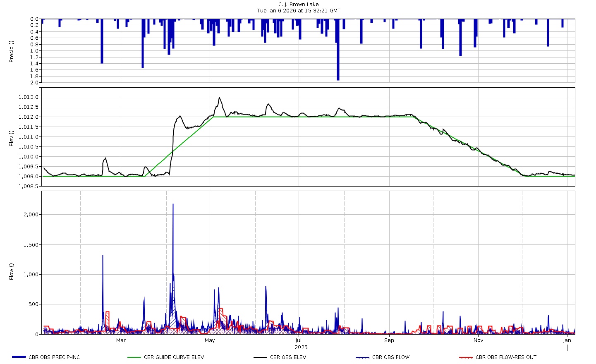Click the Mar tick label on time axis

(x=121, y=340)
